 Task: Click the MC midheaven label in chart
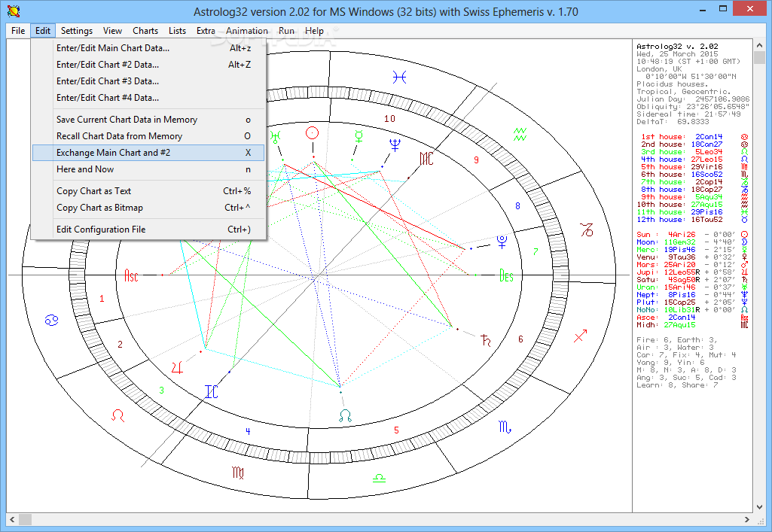(426, 159)
